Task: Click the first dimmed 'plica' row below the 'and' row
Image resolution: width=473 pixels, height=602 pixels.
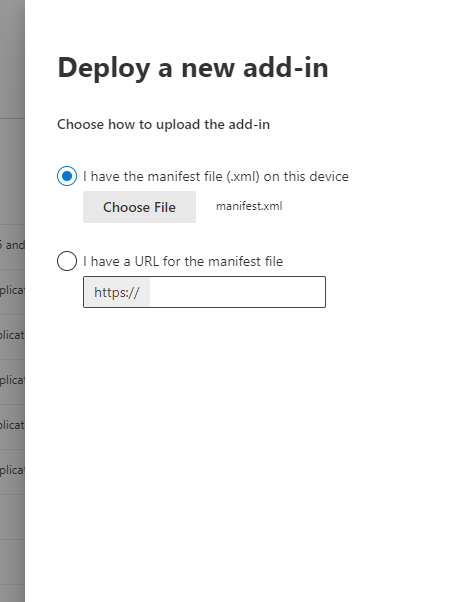Action: click(12, 292)
